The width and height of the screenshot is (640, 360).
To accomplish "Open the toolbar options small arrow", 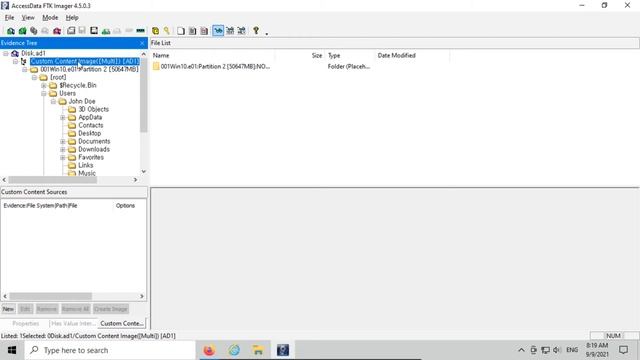I will click(x=267, y=33).
